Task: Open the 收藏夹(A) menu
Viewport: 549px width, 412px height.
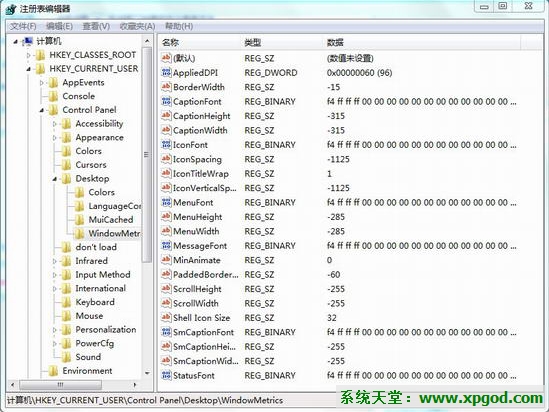Action: pyautogui.click(x=137, y=26)
